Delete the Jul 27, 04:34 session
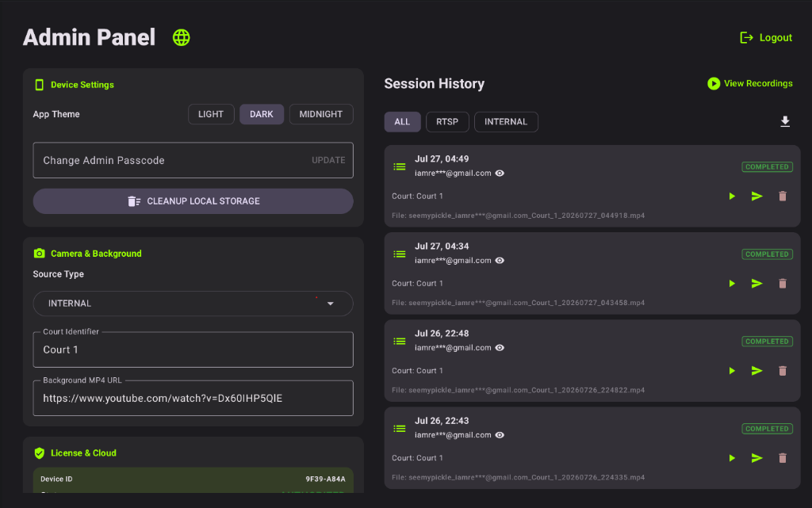Image resolution: width=812 pixels, height=508 pixels. coord(783,284)
